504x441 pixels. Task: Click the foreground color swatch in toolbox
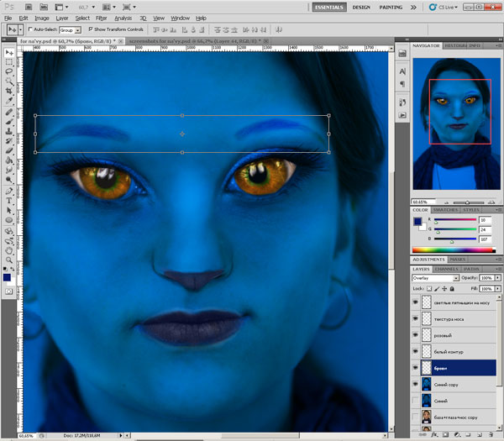point(7,276)
